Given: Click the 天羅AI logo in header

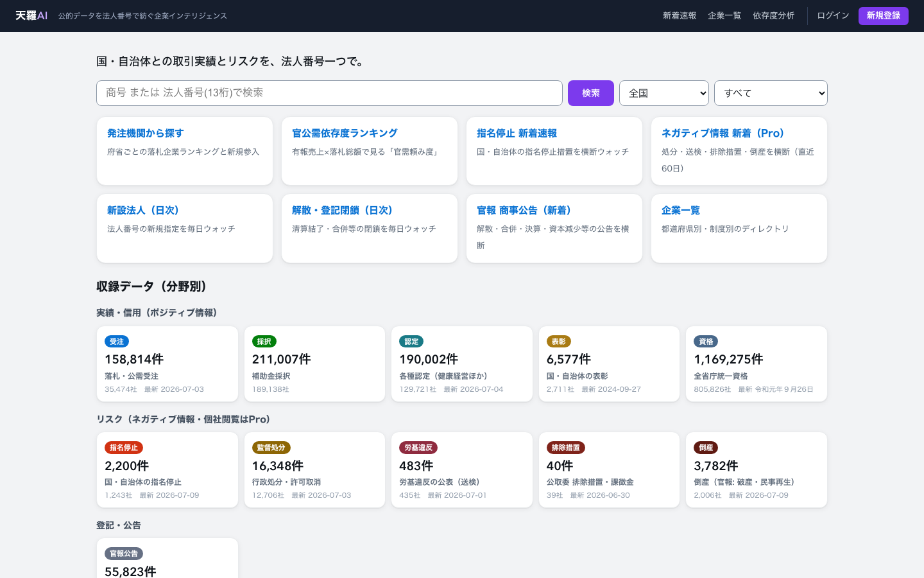Looking at the screenshot, I should pos(31,15).
